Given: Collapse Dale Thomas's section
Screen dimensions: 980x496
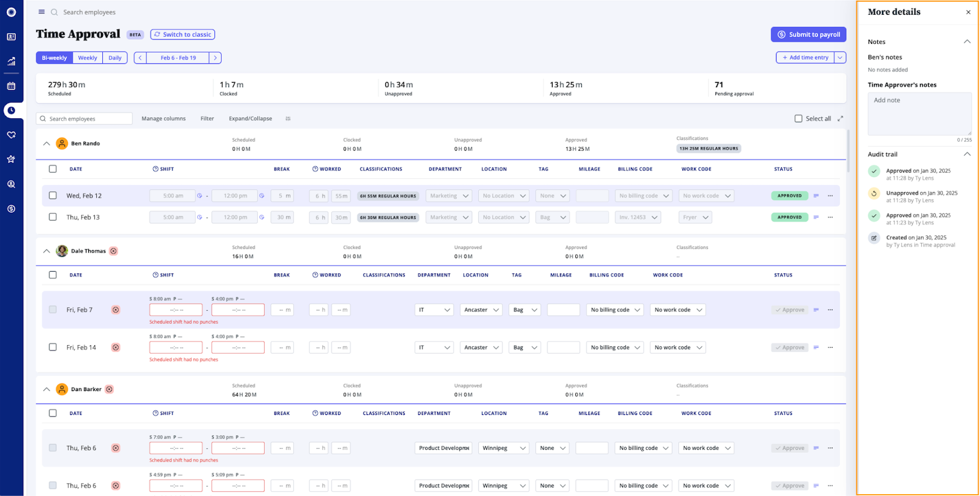Looking at the screenshot, I should tap(47, 251).
